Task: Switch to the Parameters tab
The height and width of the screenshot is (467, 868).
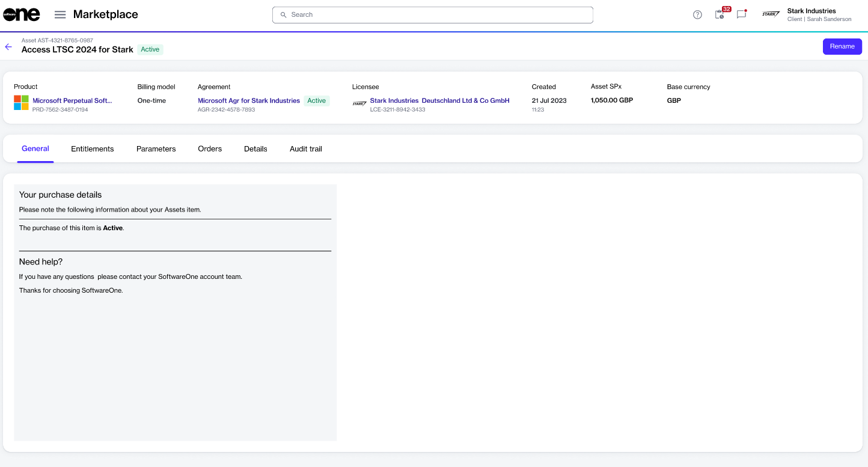Action: (x=156, y=149)
